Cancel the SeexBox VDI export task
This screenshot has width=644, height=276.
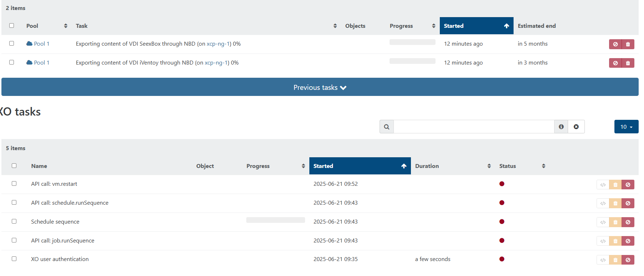point(615,44)
